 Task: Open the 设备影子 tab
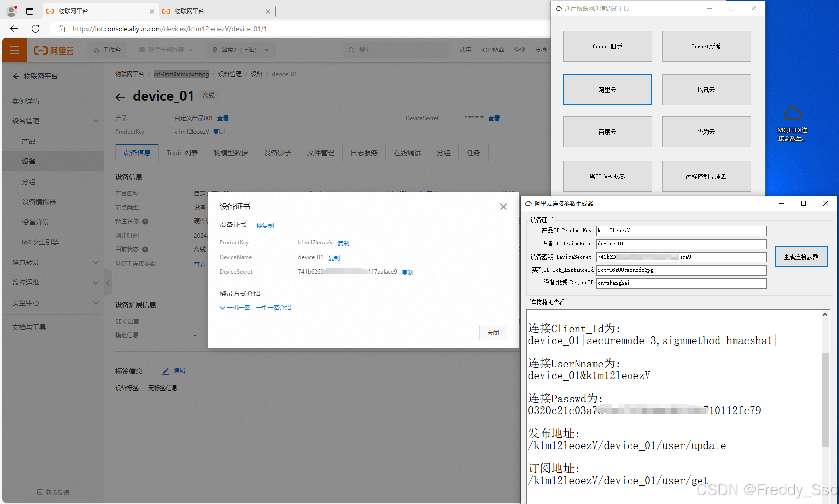278,153
